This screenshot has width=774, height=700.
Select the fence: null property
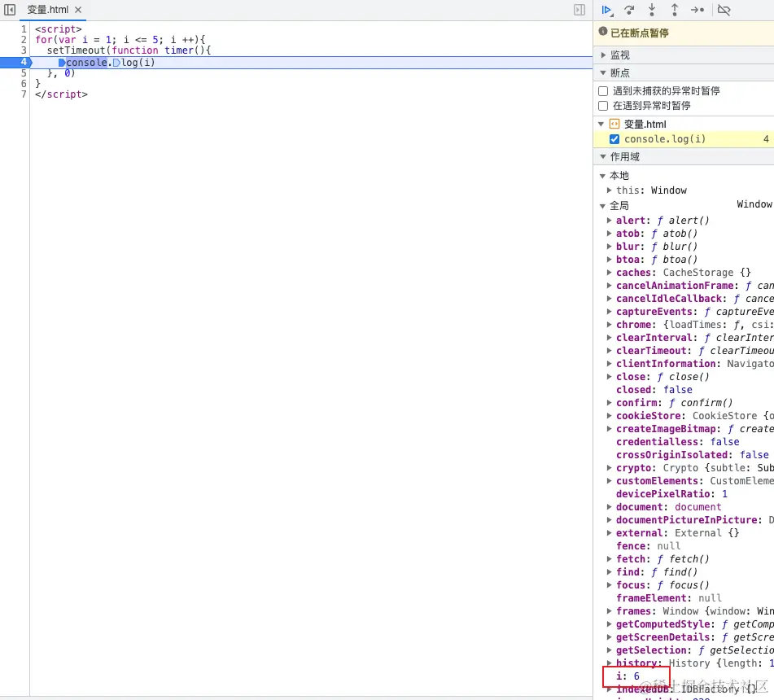648,546
